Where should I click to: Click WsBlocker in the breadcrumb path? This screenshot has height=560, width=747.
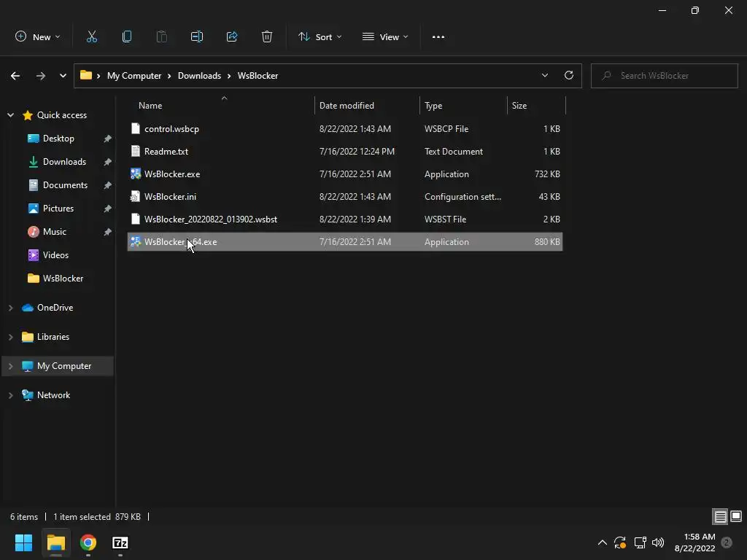(x=258, y=76)
